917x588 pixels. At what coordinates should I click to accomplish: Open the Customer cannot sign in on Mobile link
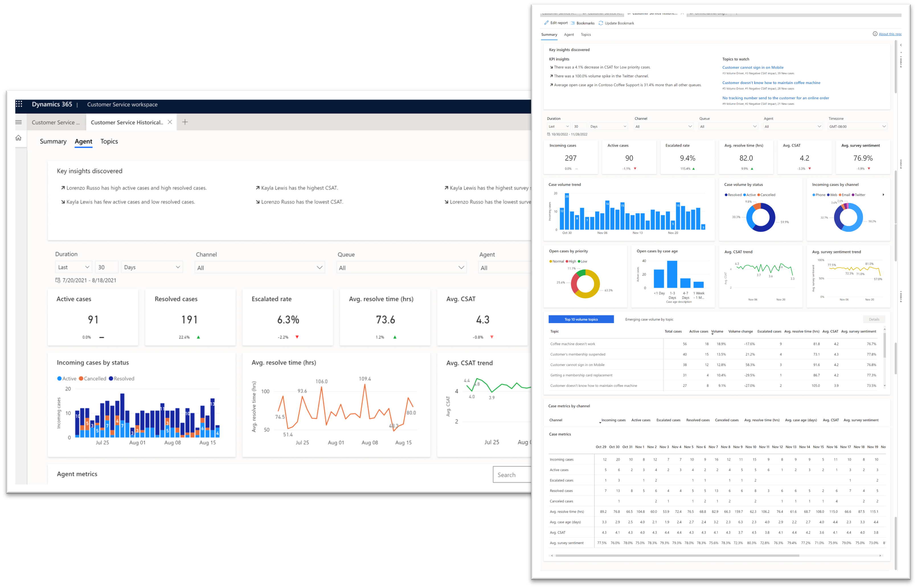[753, 67]
